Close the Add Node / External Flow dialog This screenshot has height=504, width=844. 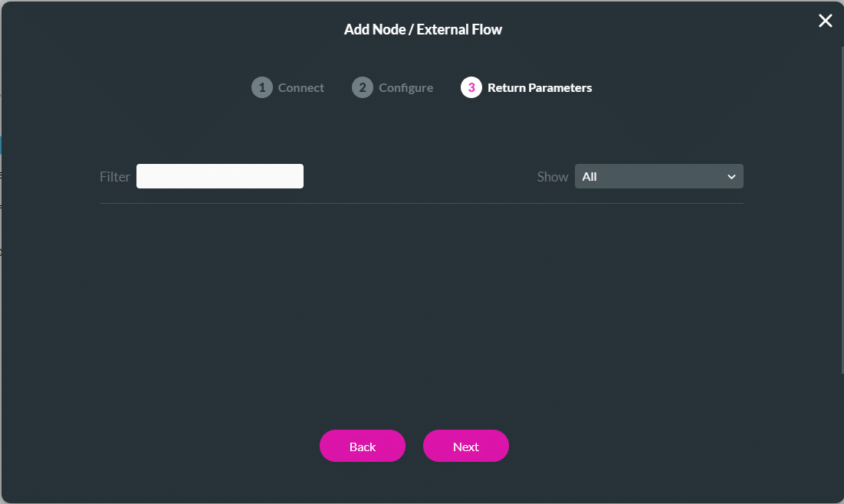point(825,21)
